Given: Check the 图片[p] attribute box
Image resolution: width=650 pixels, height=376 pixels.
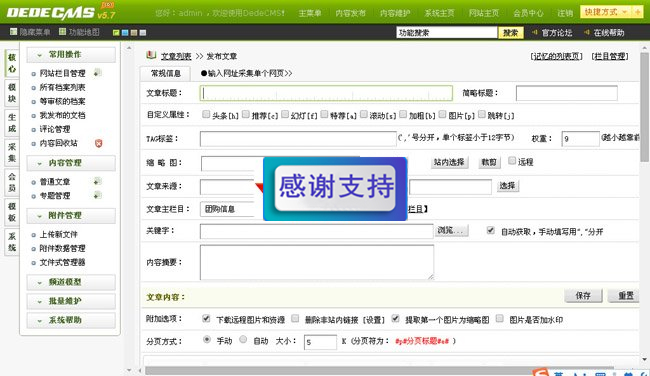Looking at the screenshot, I should tap(442, 114).
